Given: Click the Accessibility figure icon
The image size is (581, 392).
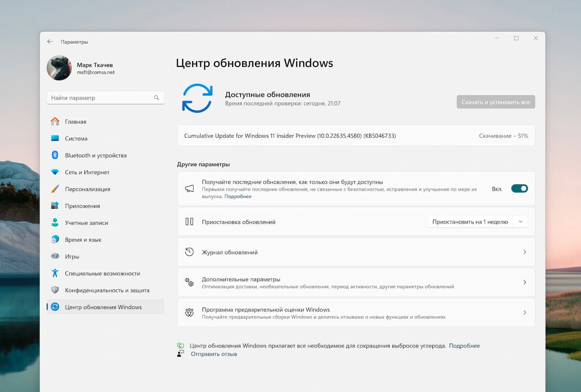Looking at the screenshot, I should pos(55,273).
